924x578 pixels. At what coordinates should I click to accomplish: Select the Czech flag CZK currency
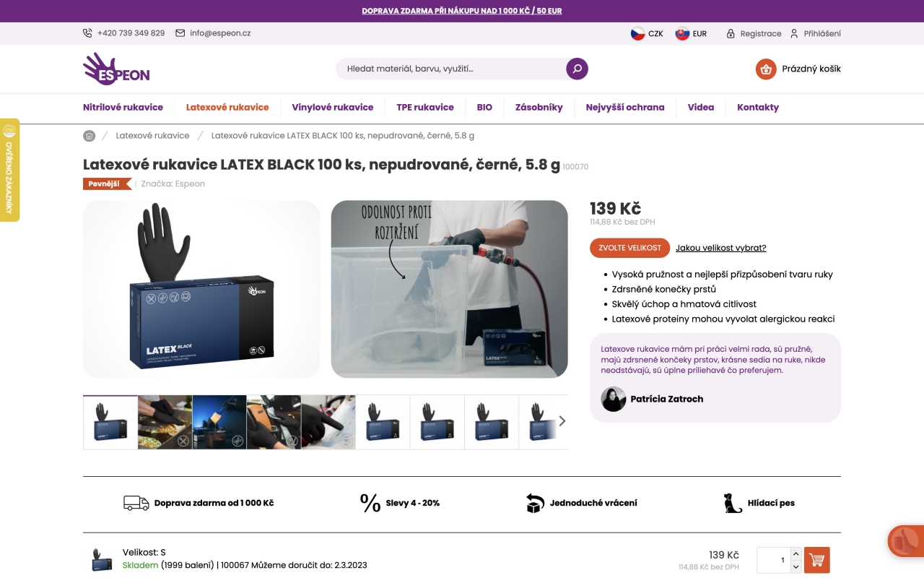click(x=647, y=33)
